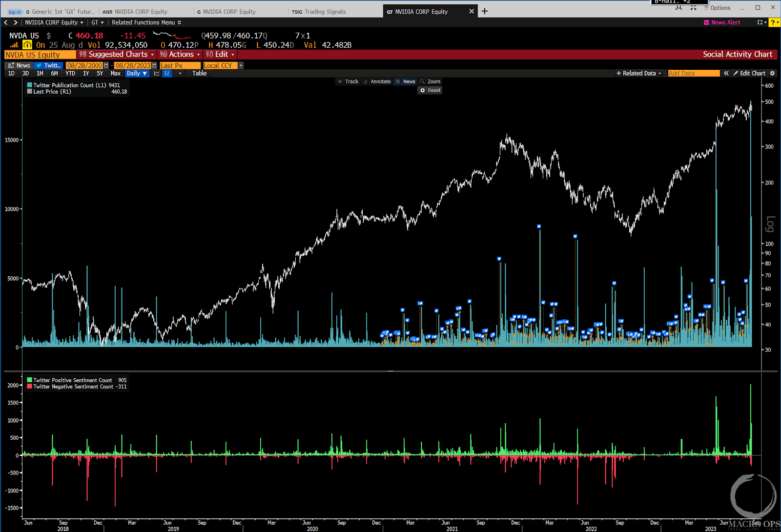
Task: Click the end date field 08/28/2023
Action: [x=133, y=65]
